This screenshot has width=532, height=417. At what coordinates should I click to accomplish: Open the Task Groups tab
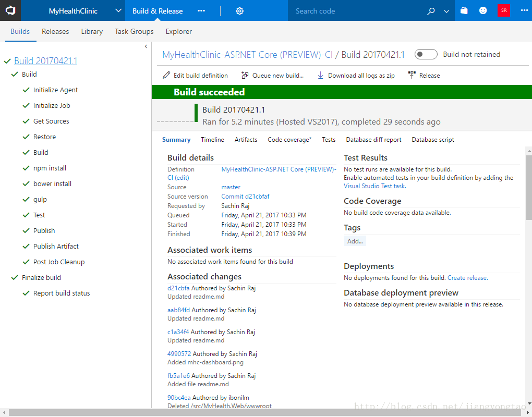pos(134,31)
